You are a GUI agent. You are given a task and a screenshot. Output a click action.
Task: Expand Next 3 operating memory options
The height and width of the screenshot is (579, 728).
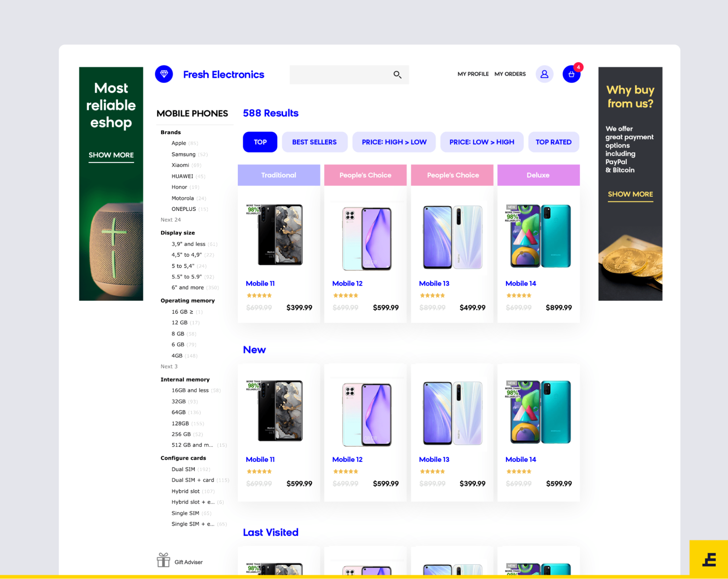point(169,367)
